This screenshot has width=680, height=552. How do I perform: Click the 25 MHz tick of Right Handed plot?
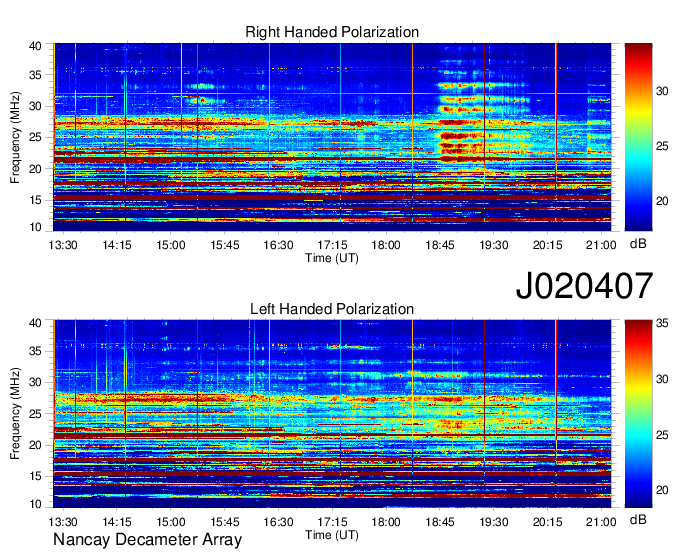(x=35, y=137)
